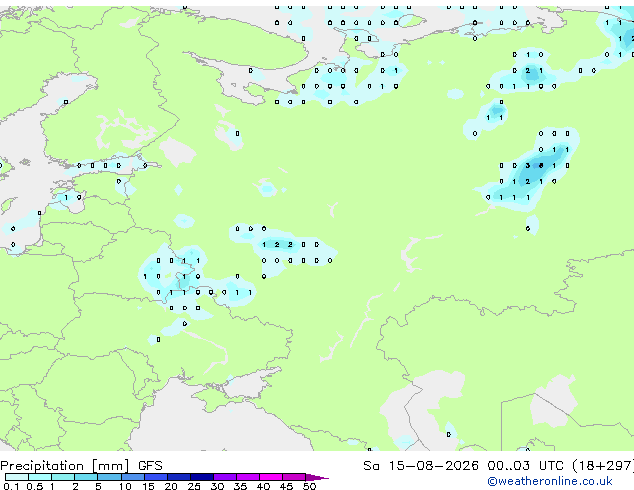The width and height of the screenshot is (634, 490).
Task: Click the date 'Sa 15-08-2026'
Action: click(x=421, y=466)
